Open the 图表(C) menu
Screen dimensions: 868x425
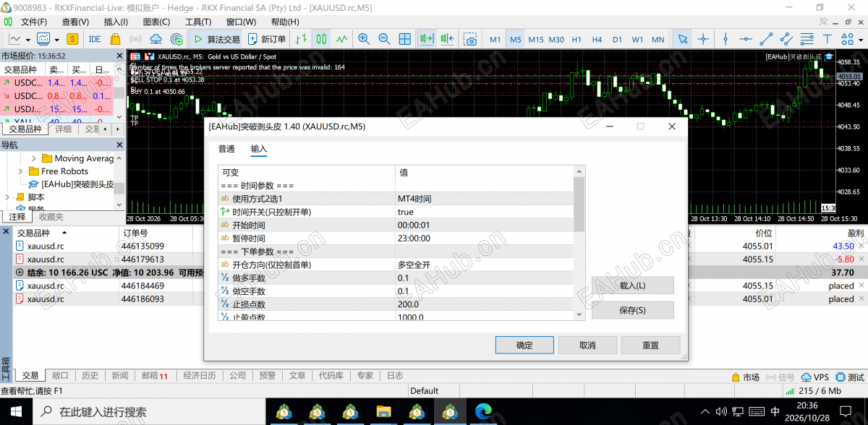coord(156,22)
